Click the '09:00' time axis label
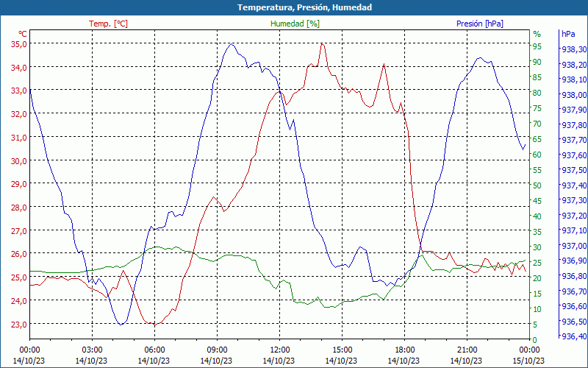 click(x=217, y=350)
